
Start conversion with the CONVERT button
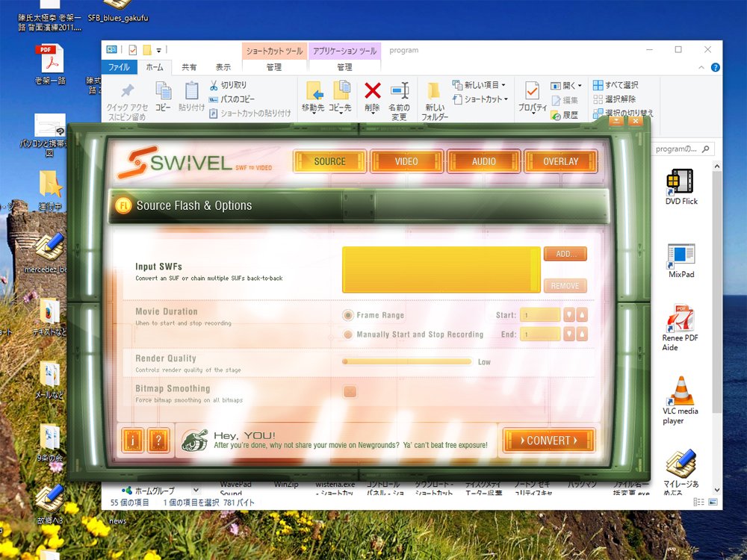549,440
